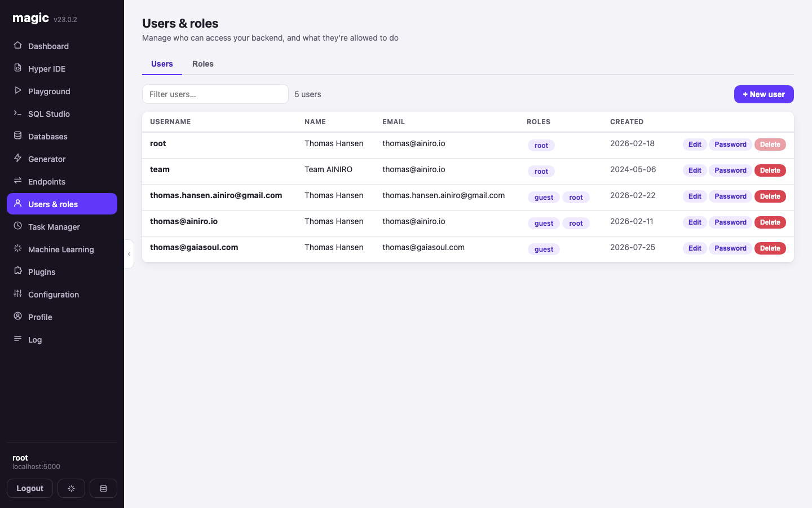
Task: Change password for thomas@gaiasoul.com
Action: coord(730,248)
